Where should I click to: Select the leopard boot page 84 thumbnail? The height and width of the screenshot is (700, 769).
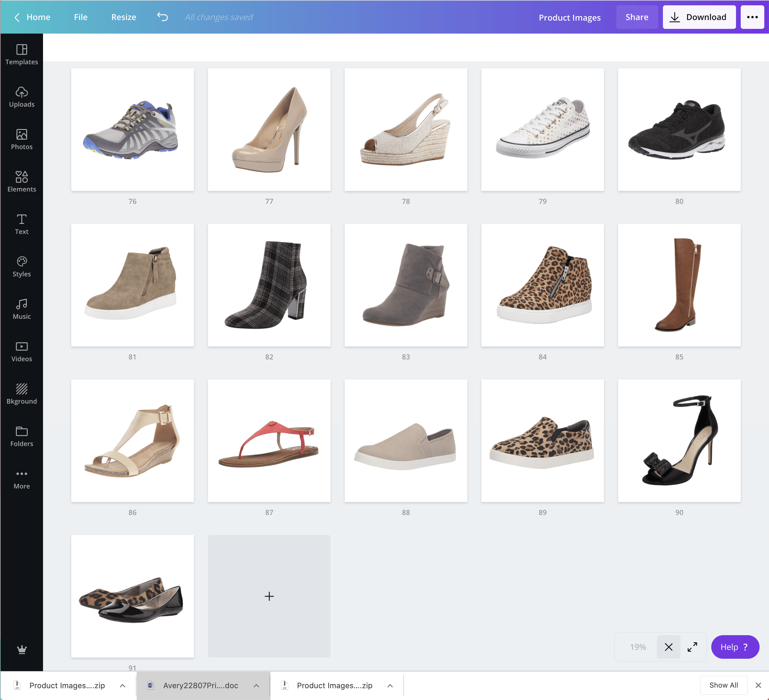[x=542, y=285]
